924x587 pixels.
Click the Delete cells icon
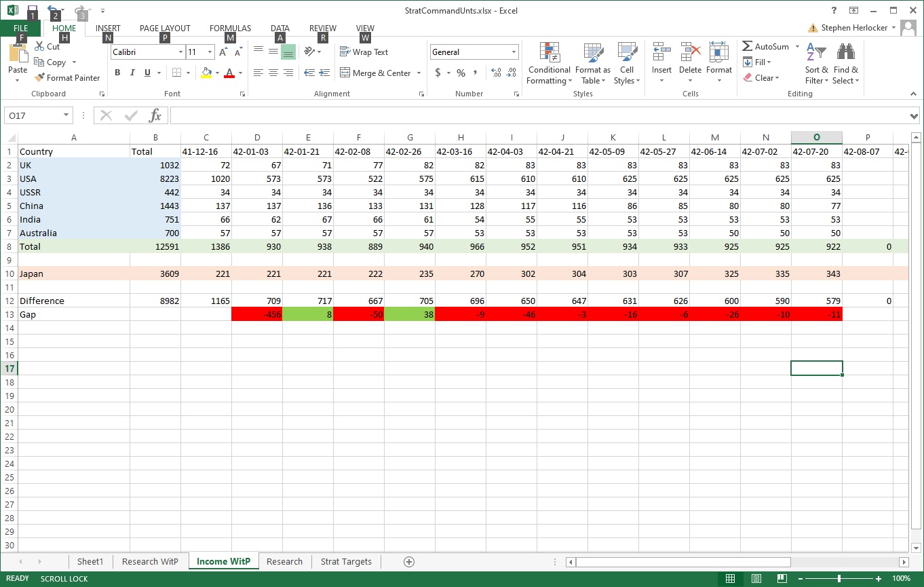[x=690, y=52]
